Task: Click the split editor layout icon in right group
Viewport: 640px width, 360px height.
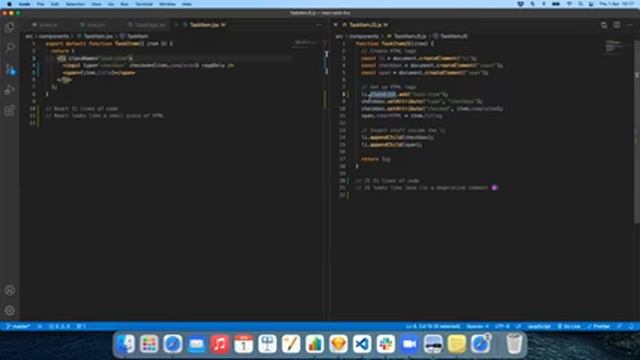Action: tap(617, 25)
